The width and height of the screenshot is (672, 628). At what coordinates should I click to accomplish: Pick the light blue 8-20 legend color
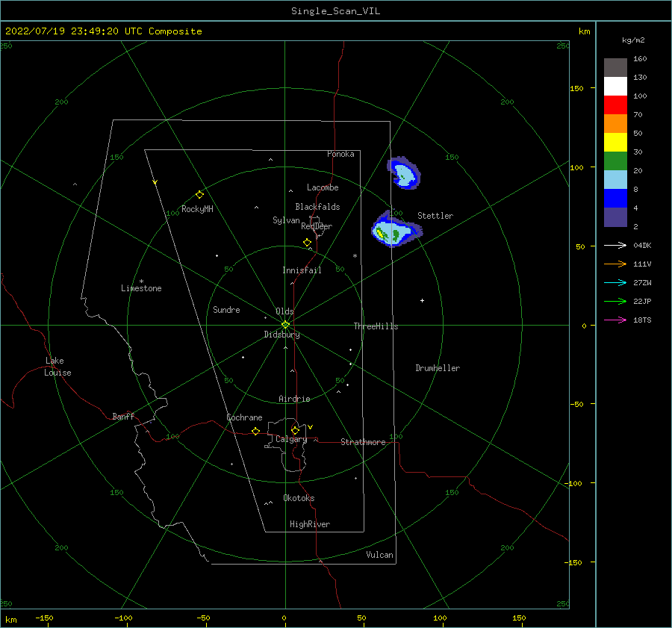(x=615, y=180)
